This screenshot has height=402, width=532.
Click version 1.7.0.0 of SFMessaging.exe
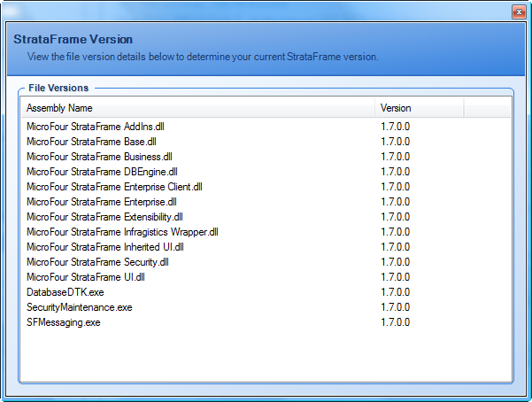[x=395, y=322]
